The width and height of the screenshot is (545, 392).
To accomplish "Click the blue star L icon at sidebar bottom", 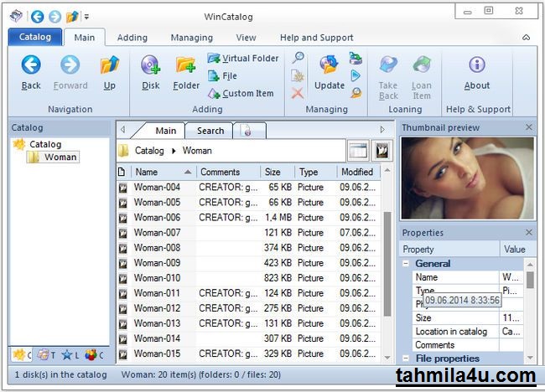I will pos(70,355).
